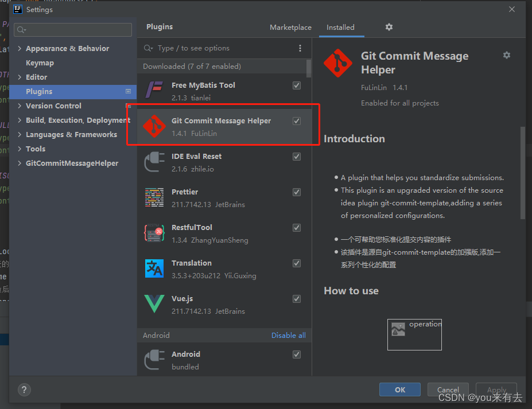Click the help question mark button
The width and height of the screenshot is (532, 409).
(24, 390)
